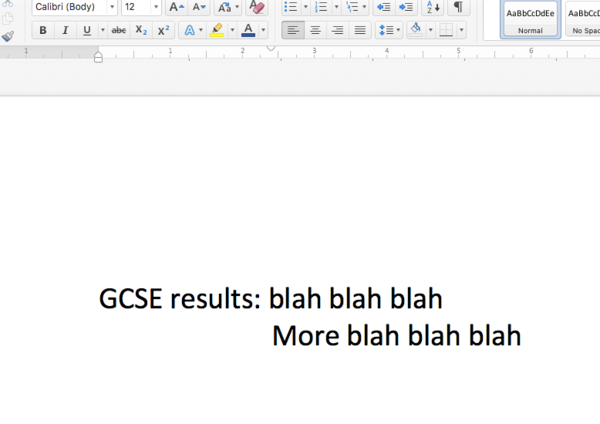
Task: Open highlight color dropdown arrow
Action: [x=232, y=30]
